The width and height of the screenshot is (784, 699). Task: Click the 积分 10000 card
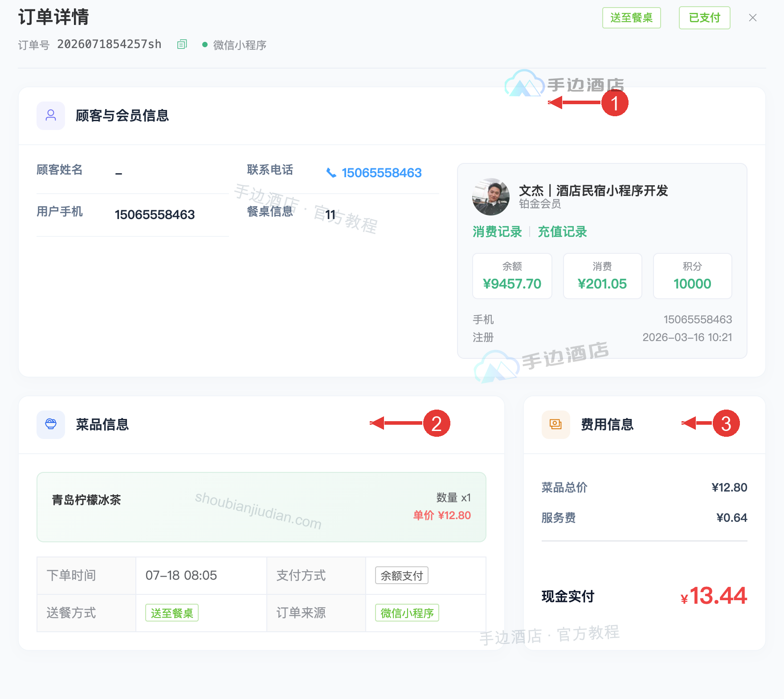point(692,276)
